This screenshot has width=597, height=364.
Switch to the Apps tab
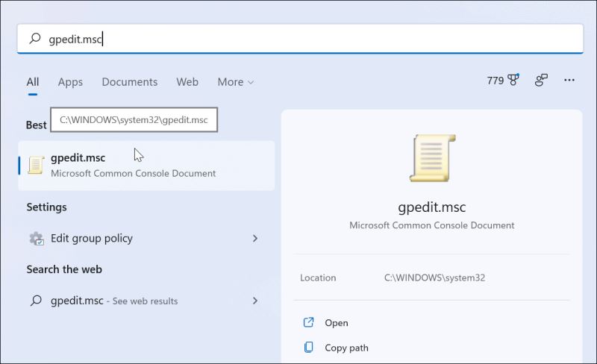pos(70,82)
